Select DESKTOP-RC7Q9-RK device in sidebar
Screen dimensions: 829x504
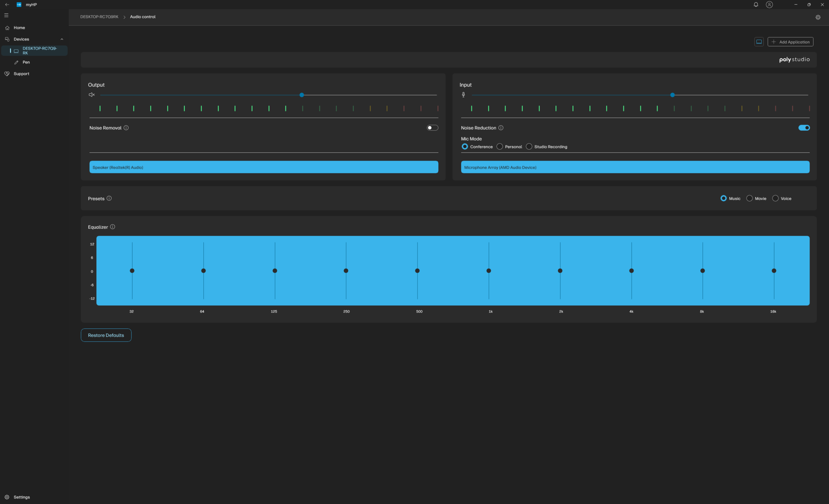click(34, 51)
